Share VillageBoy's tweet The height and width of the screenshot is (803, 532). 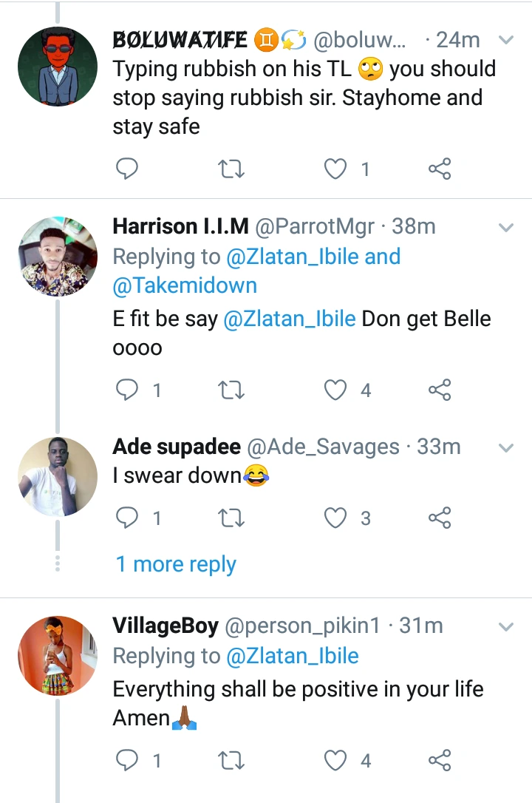pos(440,760)
